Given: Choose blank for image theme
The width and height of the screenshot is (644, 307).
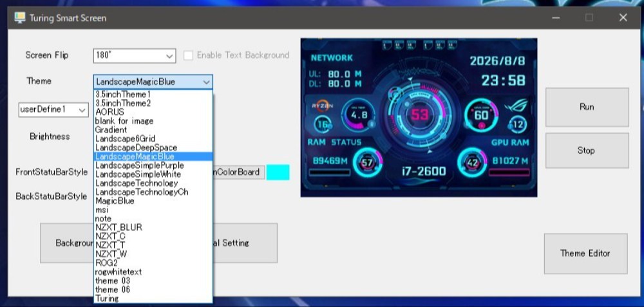Looking at the screenshot, I should click(153, 121).
